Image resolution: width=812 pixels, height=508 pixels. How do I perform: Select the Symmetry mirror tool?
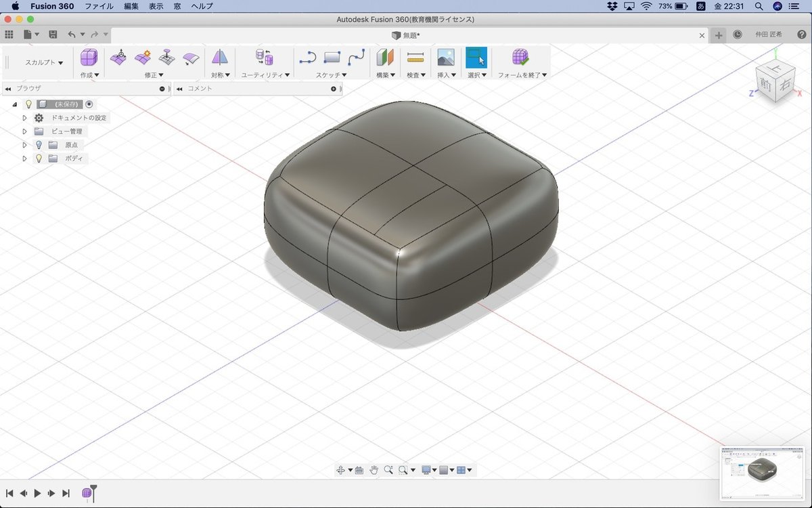pyautogui.click(x=219, y=58)
